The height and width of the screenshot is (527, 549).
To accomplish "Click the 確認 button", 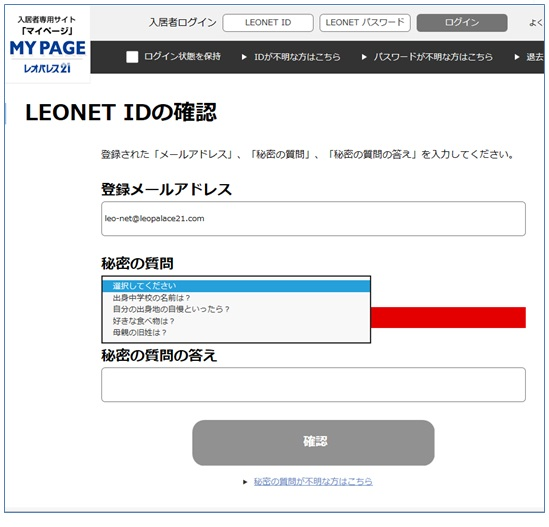I will click(x=313, y=443).
